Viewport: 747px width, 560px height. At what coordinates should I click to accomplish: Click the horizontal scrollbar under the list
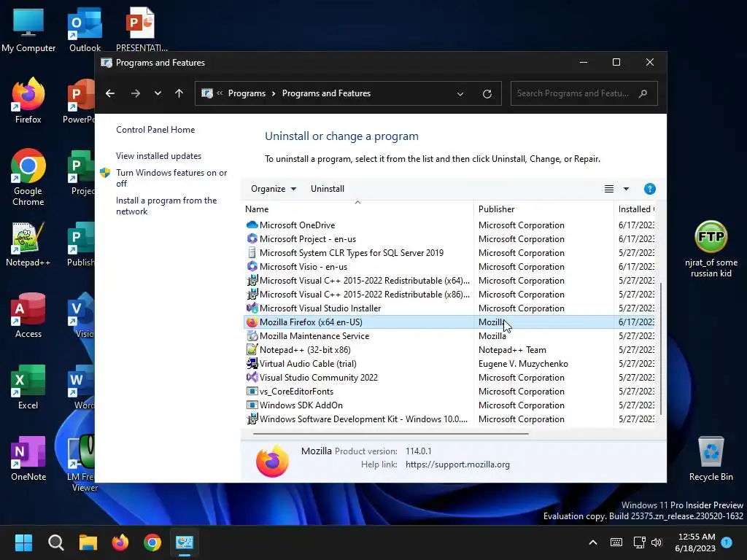391,434
